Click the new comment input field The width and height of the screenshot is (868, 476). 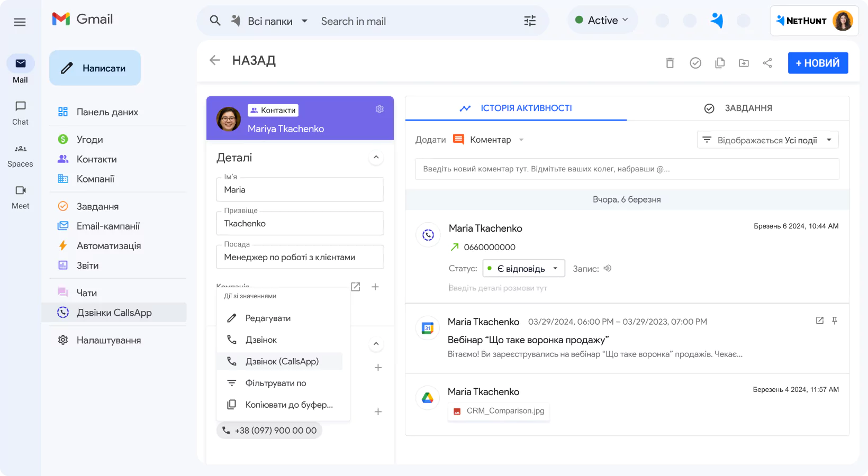pyautogui.click(x=627, y=169)
